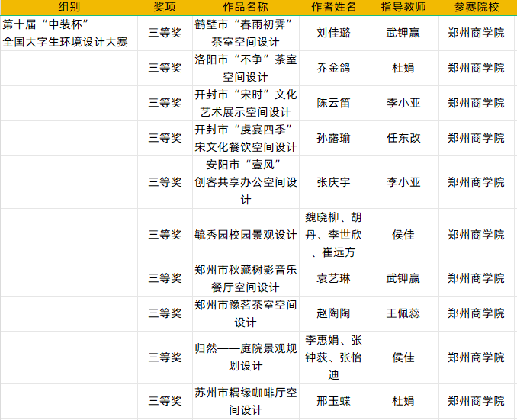Screen dimensions: 517x420
Task: Click the 毓秀园校园景观设计 work cell
Action: tap(245, 235)
